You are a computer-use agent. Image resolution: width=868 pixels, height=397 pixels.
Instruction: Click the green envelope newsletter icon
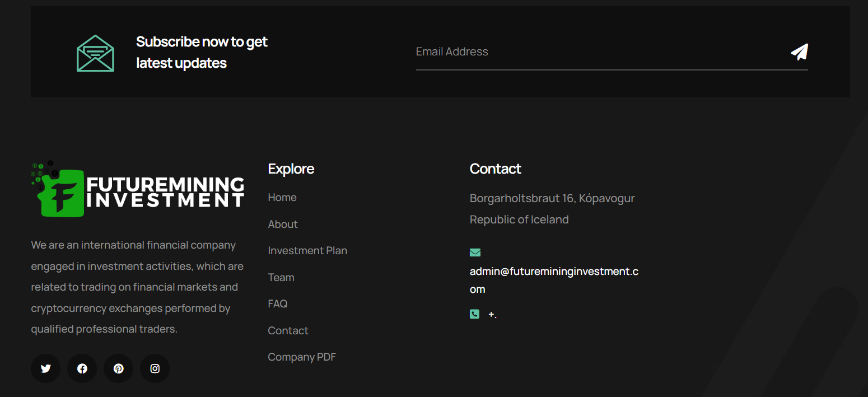point(95,53)
